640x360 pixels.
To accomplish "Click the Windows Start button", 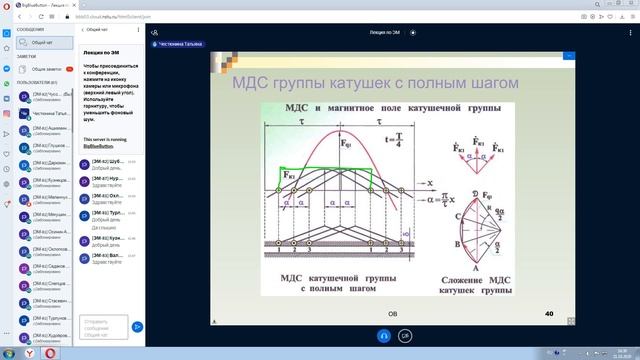I will [x=8, y=353].
